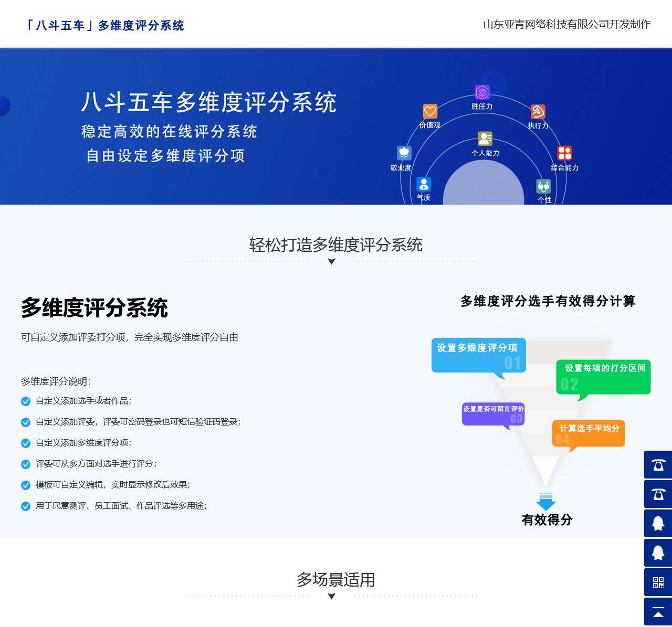The height and width of the screenshot is (627, 672).
Task: Click the back-to-top arrow icon
Action: click(x=658, y=611)
